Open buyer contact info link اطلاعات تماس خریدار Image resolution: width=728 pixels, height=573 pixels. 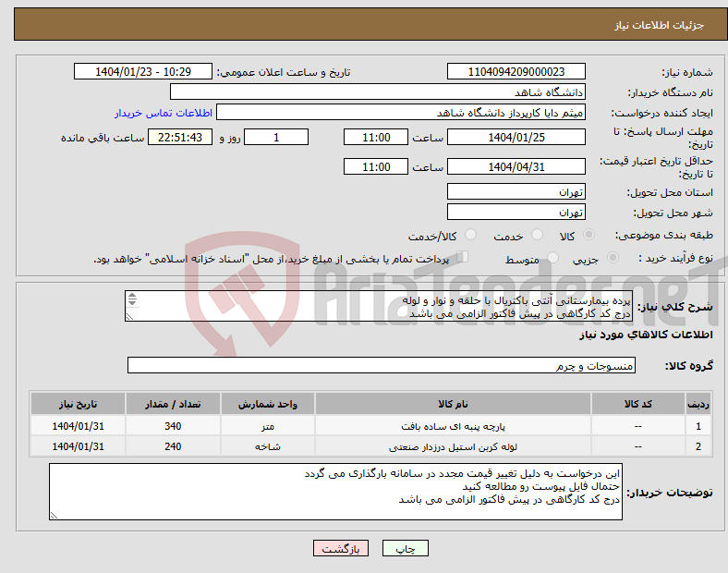click(x=164, y=113)
